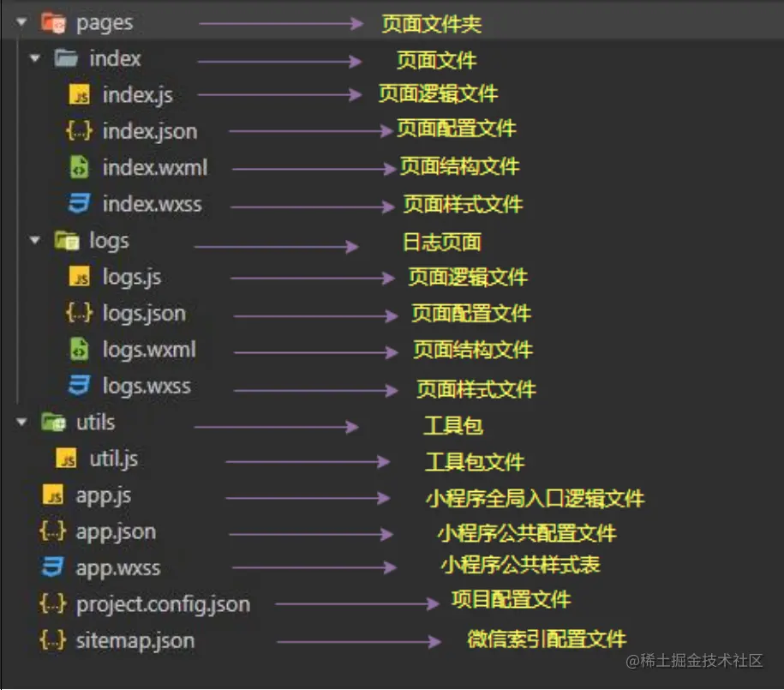Image resolution: width=784 pixels, height=690 pixels.
Task: Open the index.wxss file
Action: (x=153, y=204)
